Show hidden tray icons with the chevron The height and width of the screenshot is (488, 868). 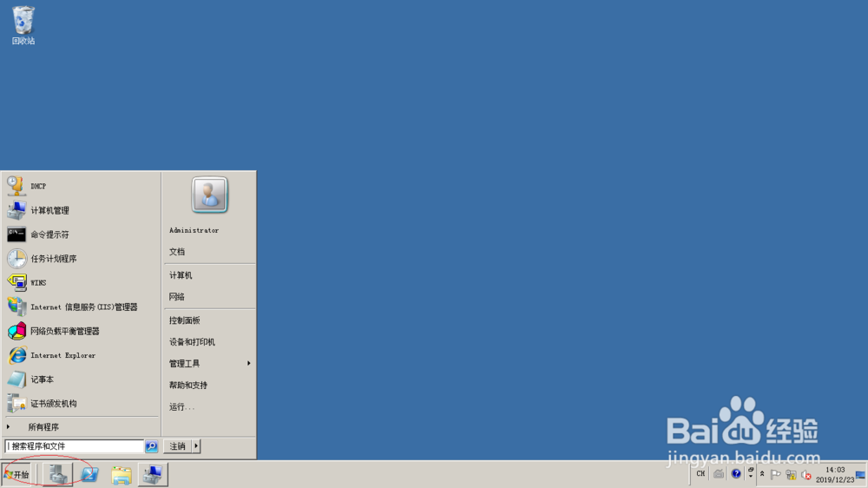(762, 474)
